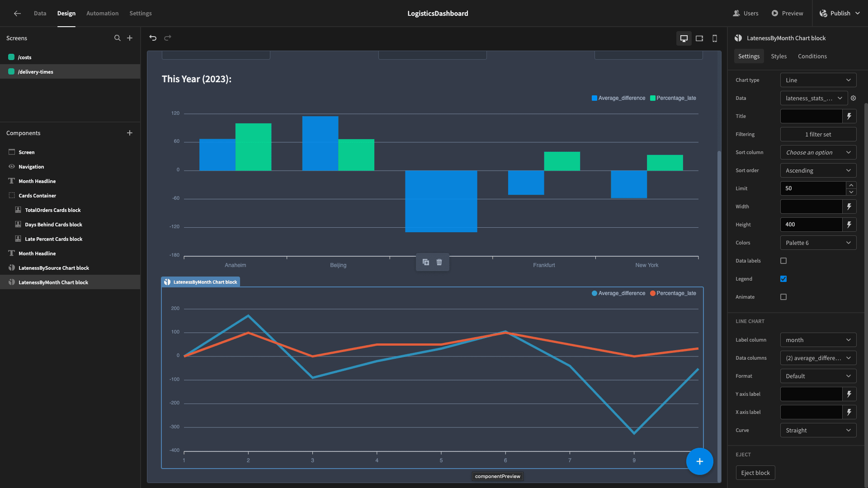The height and width of the screenshot is (488, 868).
Task: Enable the Animate checkbox
Action: pos(783,297)
